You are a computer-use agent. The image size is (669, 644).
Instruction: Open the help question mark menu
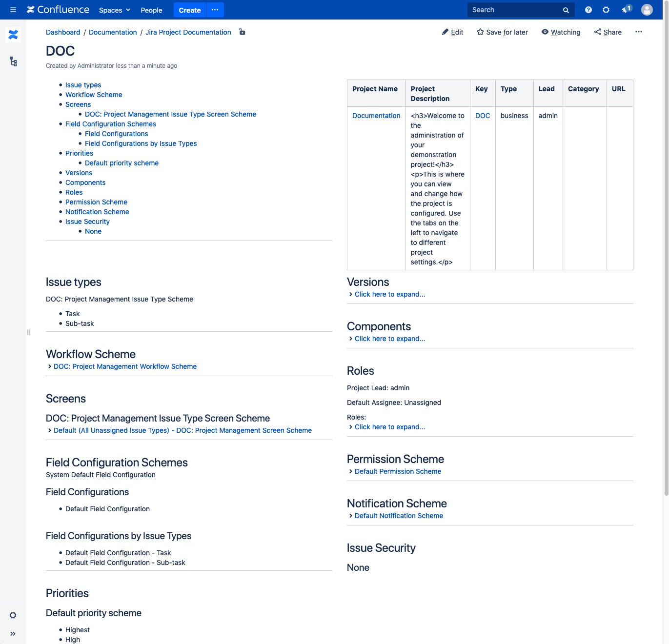pyautogui.click(x=588, y=10)
